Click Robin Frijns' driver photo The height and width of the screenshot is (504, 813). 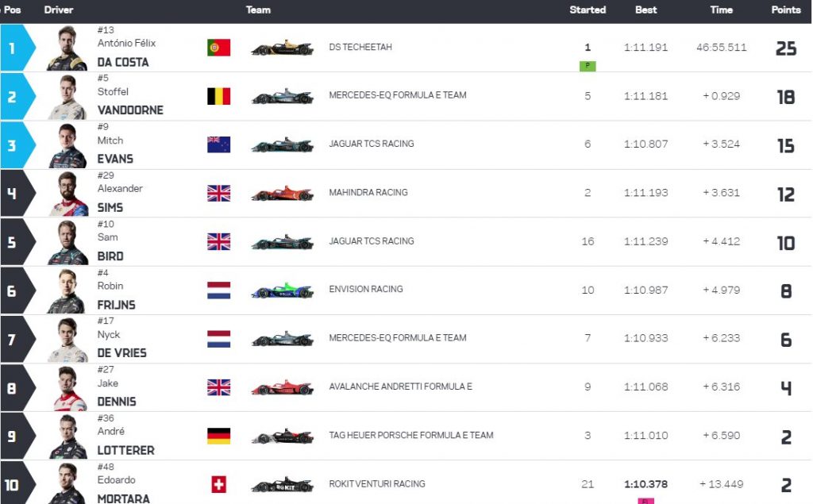click(x=67, y=291)
